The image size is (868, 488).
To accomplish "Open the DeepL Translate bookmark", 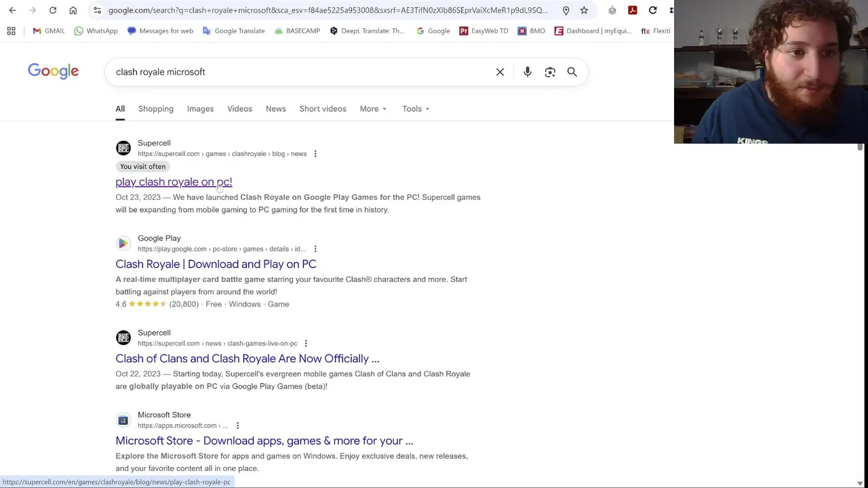I will pos(366,30).
